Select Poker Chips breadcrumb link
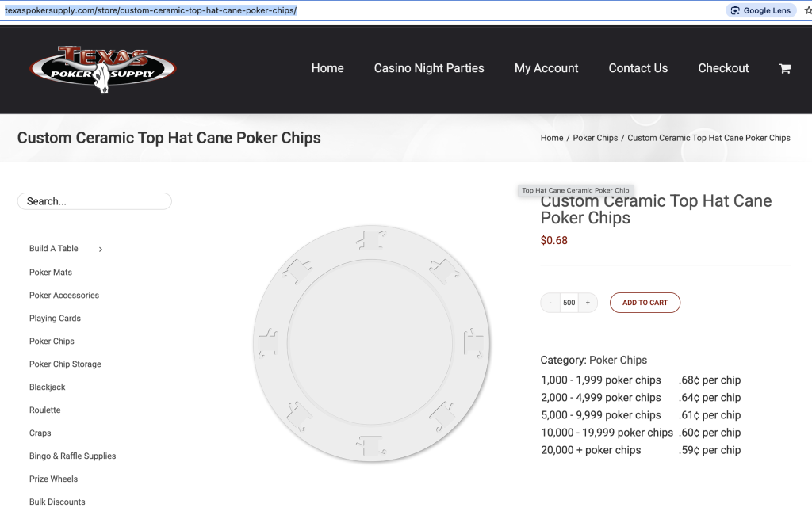 (595, 138)
